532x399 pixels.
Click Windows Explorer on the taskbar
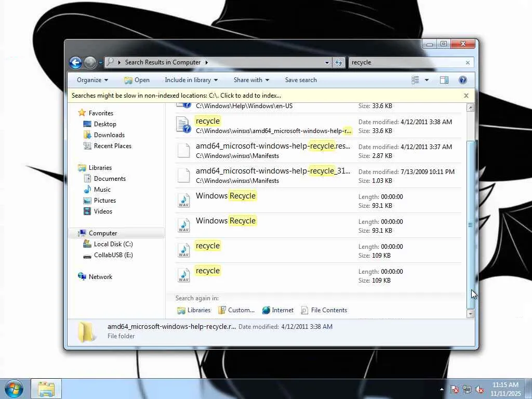46,389
